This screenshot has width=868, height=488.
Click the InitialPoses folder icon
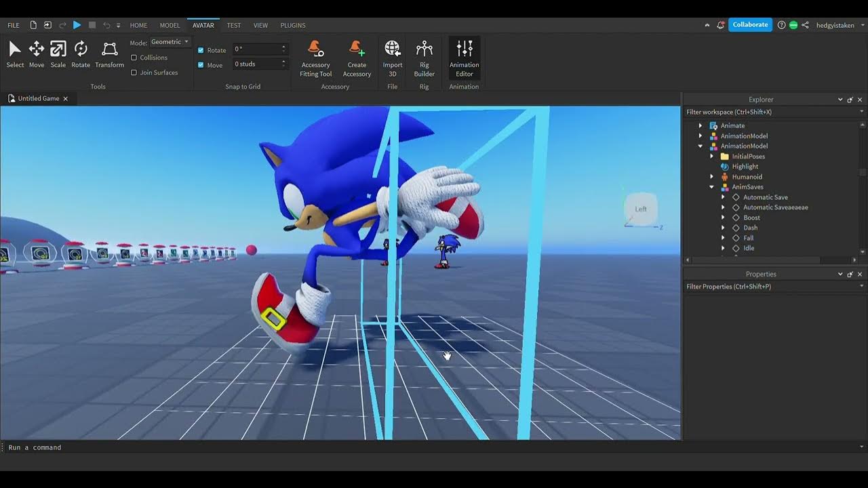[x=724, y=157]
